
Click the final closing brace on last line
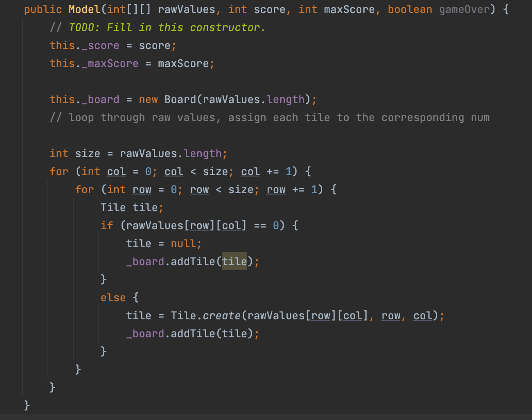[x=27, y=405]
